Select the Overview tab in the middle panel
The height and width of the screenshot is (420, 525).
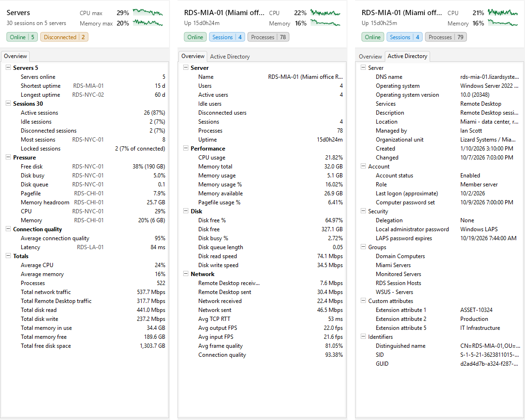[x=193, y=56]
